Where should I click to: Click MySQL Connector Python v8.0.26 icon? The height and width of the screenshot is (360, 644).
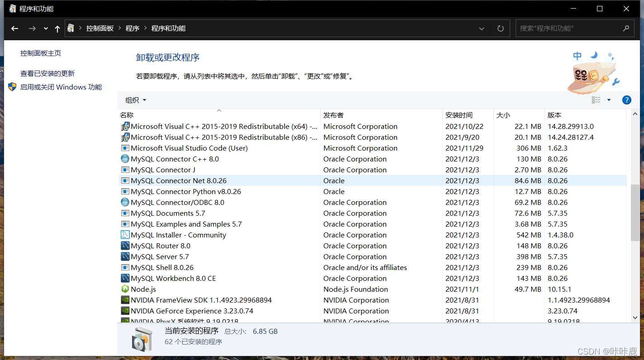[x=125, y=191]
